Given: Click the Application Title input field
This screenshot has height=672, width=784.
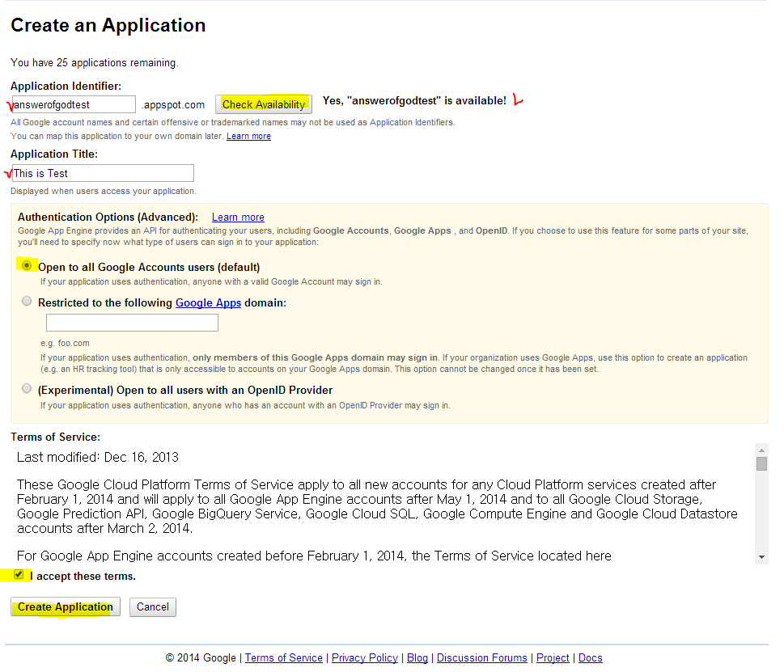Looking at the screenshot, I should coord(103,173).
